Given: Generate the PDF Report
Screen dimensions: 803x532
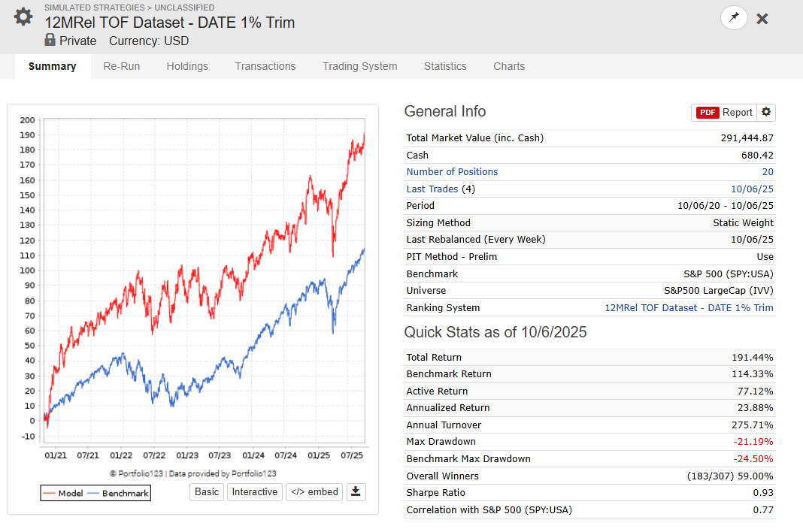Looking at the screenshot, I should (723, 113).
